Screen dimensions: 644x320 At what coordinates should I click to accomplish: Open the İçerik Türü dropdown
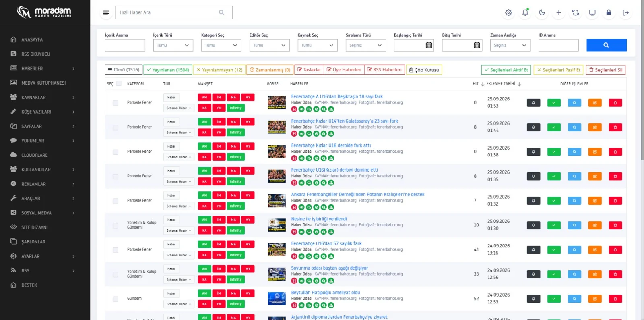point(173,45)
